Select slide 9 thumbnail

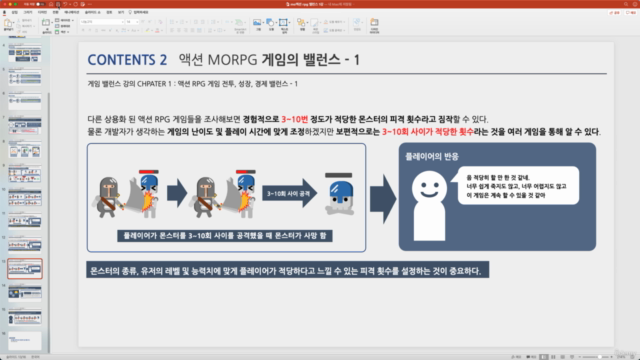(24, 173)
